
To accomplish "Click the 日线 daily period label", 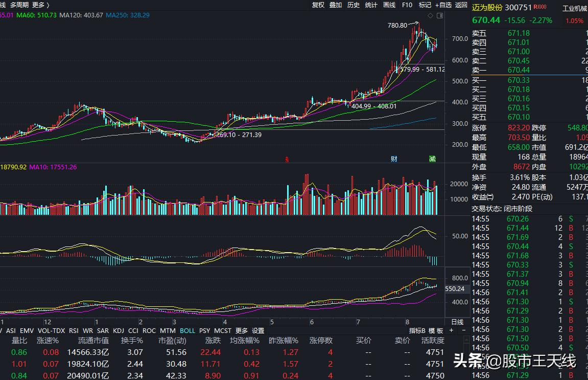I will tap(457, 322).
